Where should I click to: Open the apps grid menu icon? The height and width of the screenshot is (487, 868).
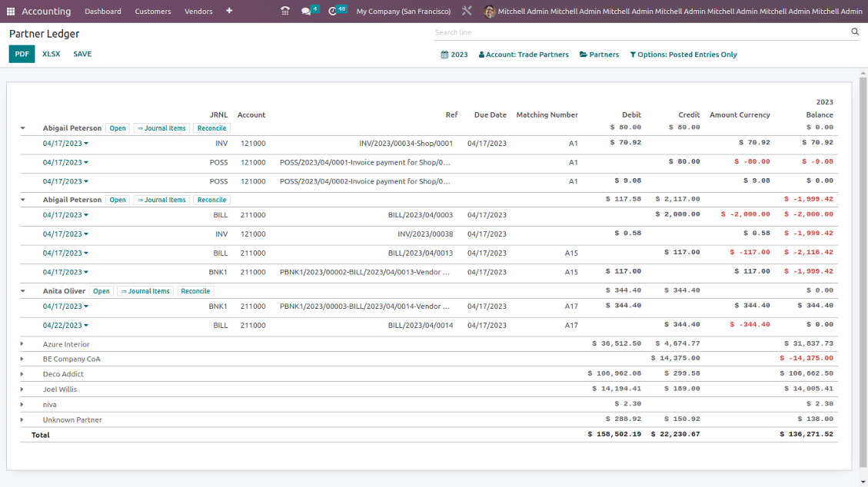(x=11, y=11)
